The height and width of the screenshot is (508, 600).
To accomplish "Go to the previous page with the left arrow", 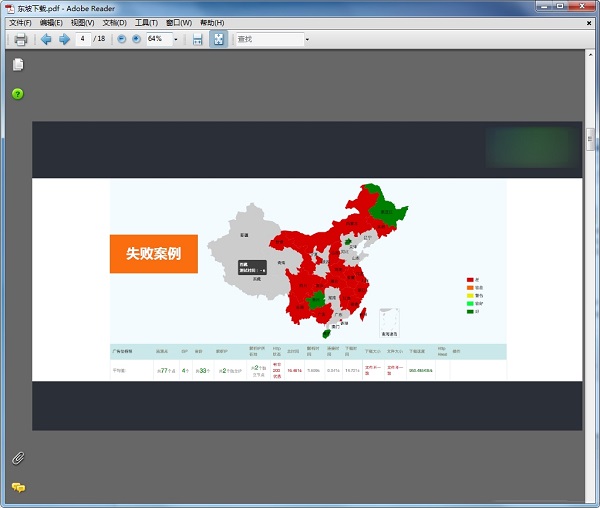I will point(46,39).
